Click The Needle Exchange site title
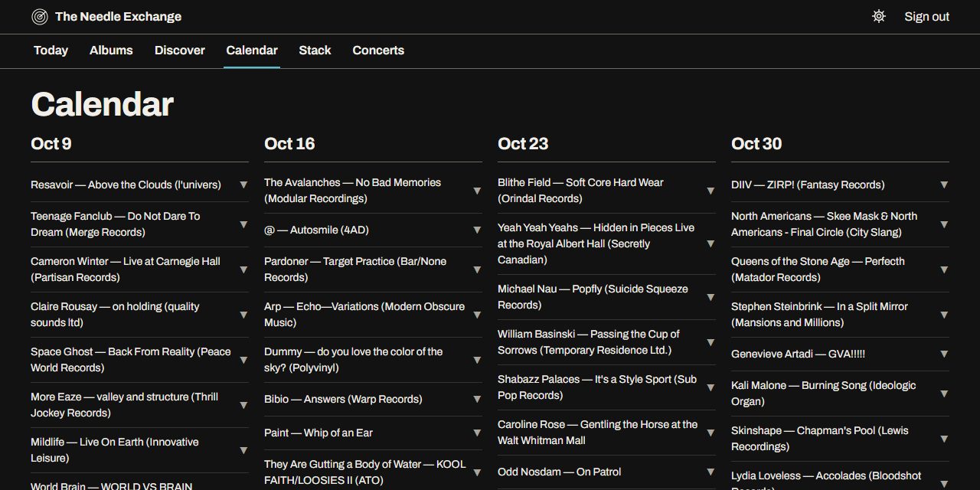Image resolution: width=980 pixels, height=490 pixels. [118, 17]
